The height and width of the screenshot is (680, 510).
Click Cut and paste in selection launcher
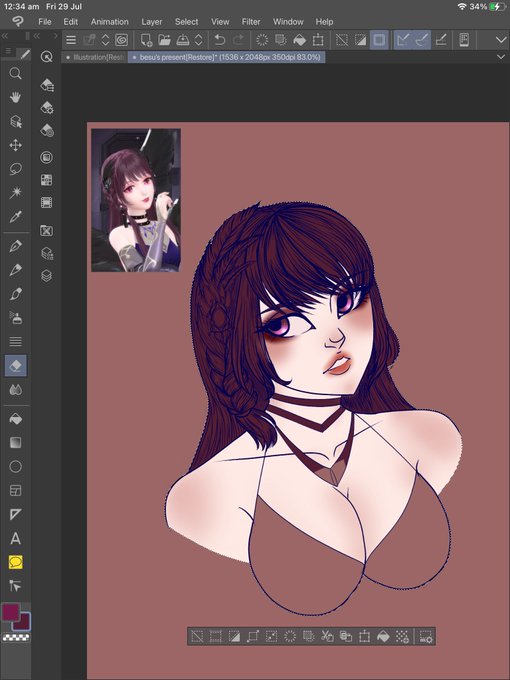point(327,636)
